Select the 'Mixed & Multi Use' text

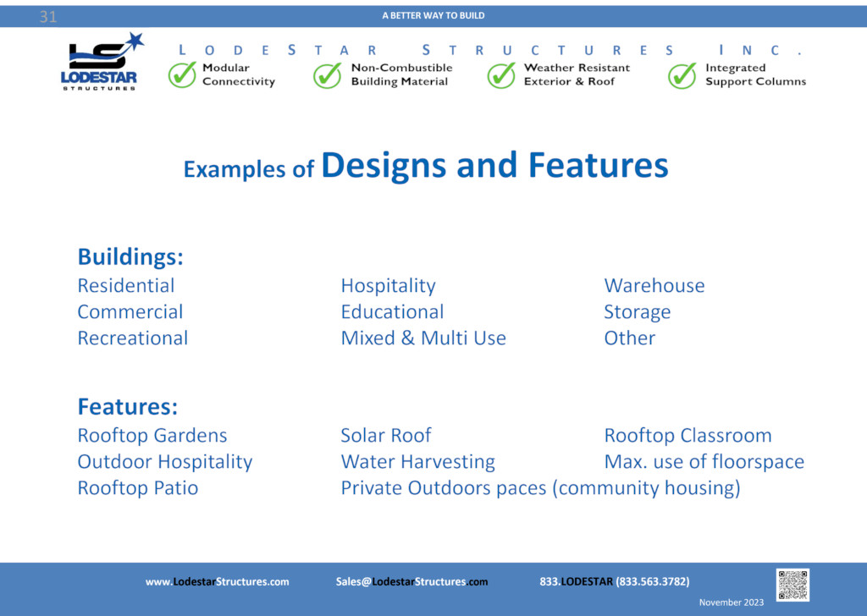pos(423,338)
